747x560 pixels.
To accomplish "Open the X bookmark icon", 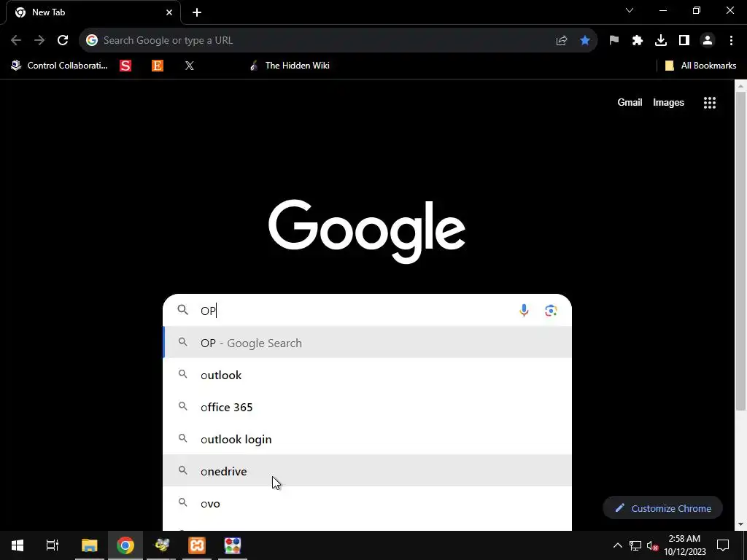I will [x=190, y=66].
